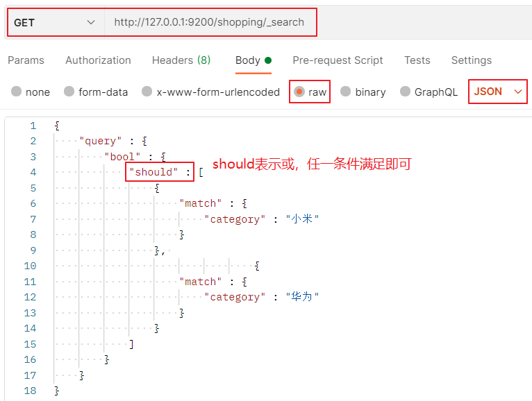The image size is (532, 401).
Task: Click "category" key on line 12
Action: click(235, 297)
